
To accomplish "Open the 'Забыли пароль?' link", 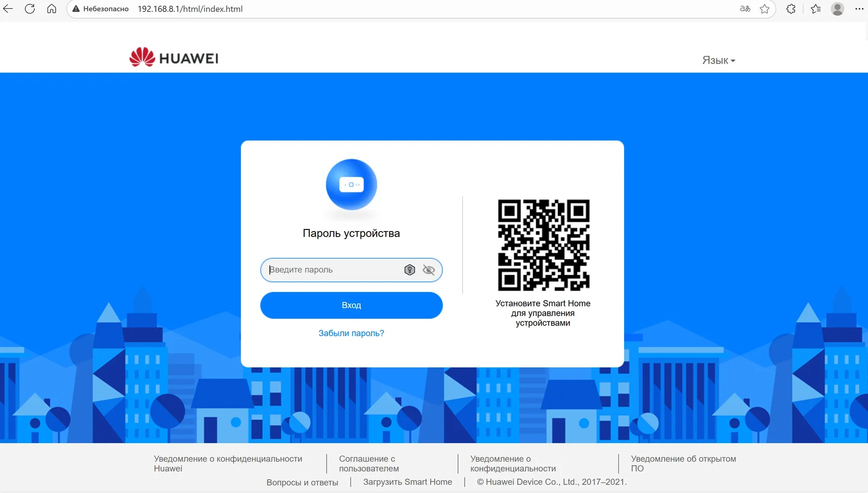I will tap(351, 333).
